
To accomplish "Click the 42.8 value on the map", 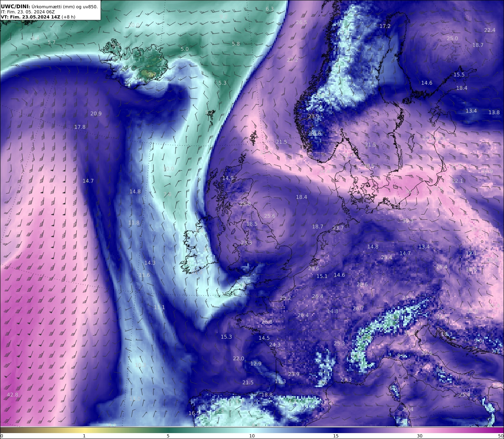I will click(13, 395).
